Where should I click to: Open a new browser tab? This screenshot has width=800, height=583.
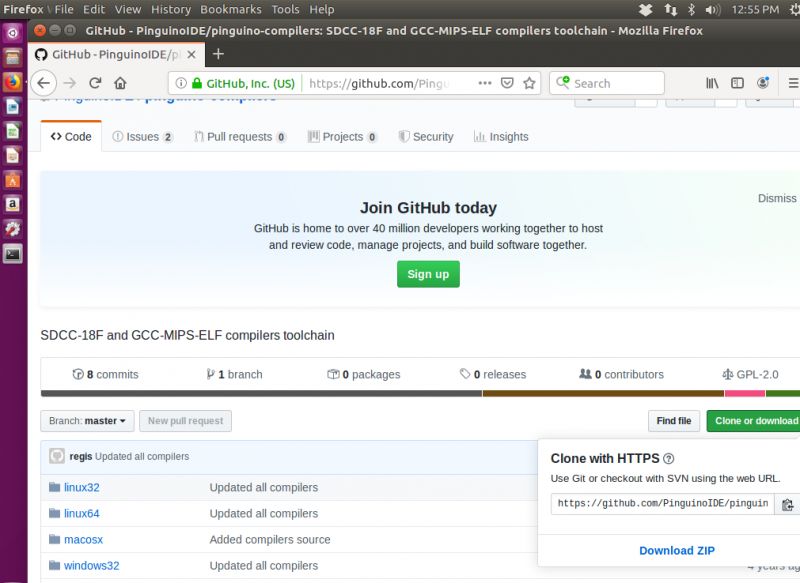[x=218, y=54]
